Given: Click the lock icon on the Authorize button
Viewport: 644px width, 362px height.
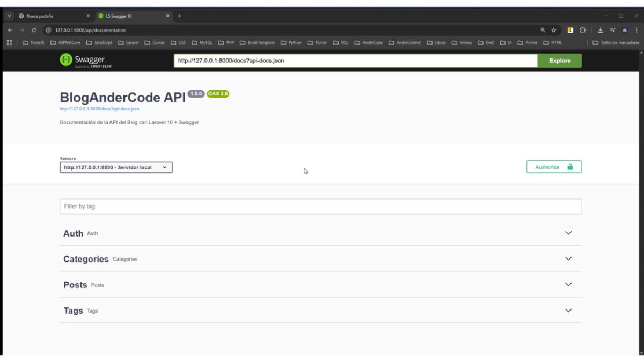Looking at the screenshot, I should pos(570,167).
